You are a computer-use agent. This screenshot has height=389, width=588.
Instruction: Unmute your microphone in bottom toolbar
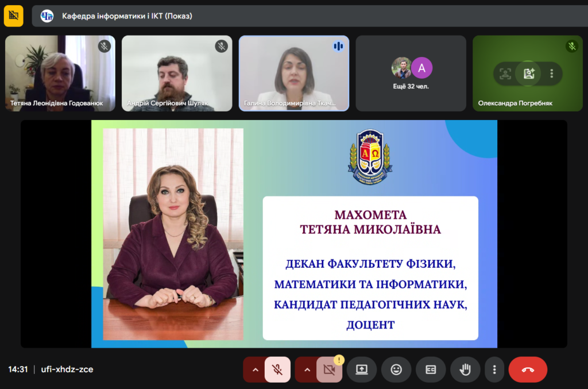277,369
